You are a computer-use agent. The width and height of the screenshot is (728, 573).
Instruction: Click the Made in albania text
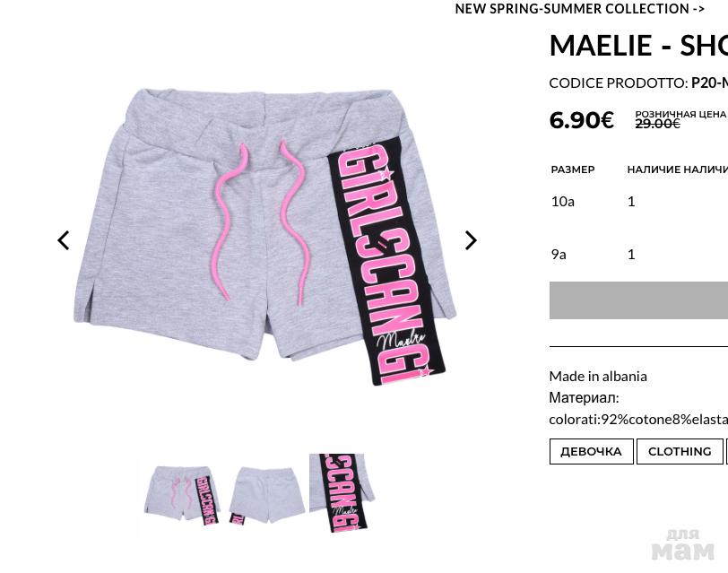pos(598,376)
